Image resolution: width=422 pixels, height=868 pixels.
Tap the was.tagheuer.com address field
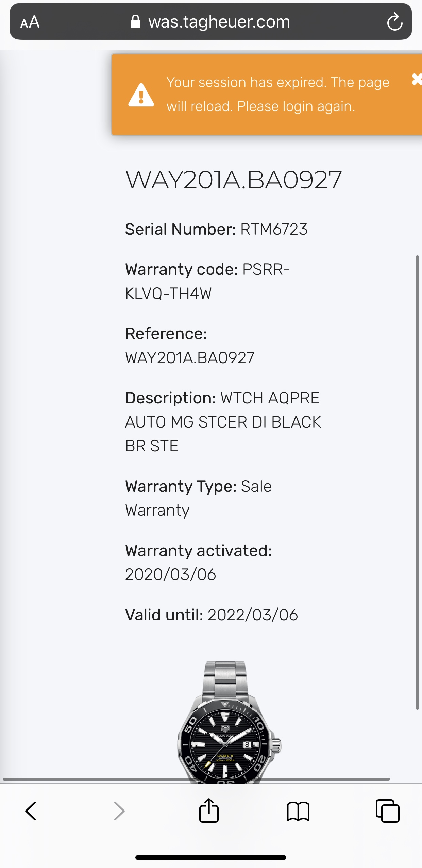[x=211, y=21]
